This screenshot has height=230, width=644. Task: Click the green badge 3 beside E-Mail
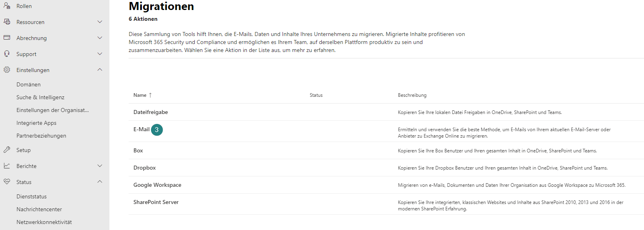157,130
